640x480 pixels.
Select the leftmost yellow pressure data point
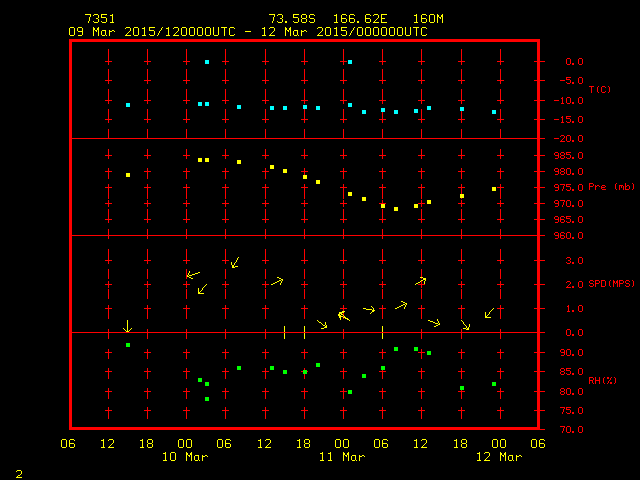(128, 175)
